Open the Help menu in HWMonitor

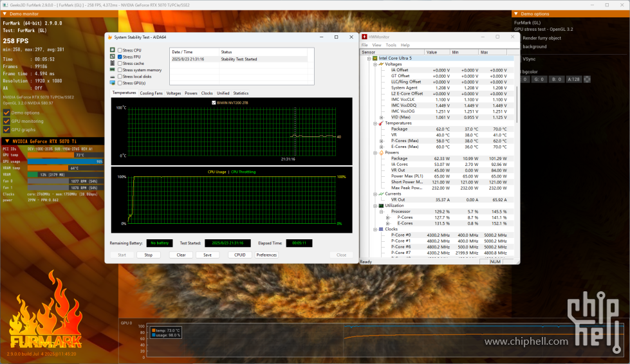pyautogui.click(x=405, y=45)
